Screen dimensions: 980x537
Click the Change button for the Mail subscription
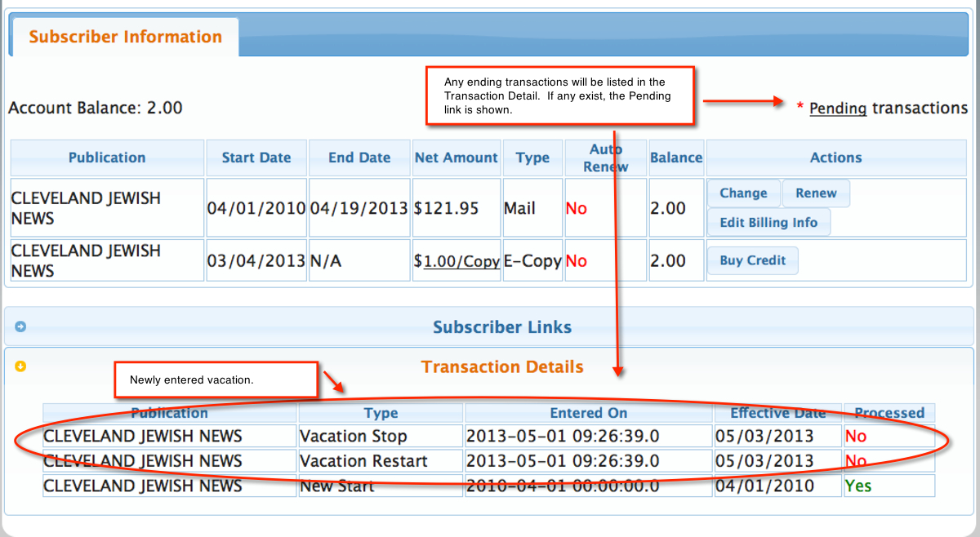[743, 193]
